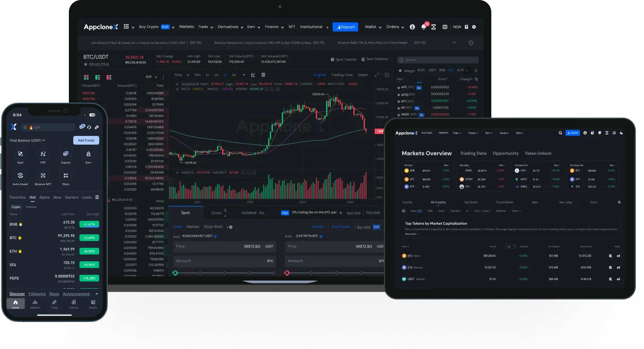Open the Token Unlock tab on tablet
The height and width of the screenshot is (349, 644).
[x=538, y=153]
